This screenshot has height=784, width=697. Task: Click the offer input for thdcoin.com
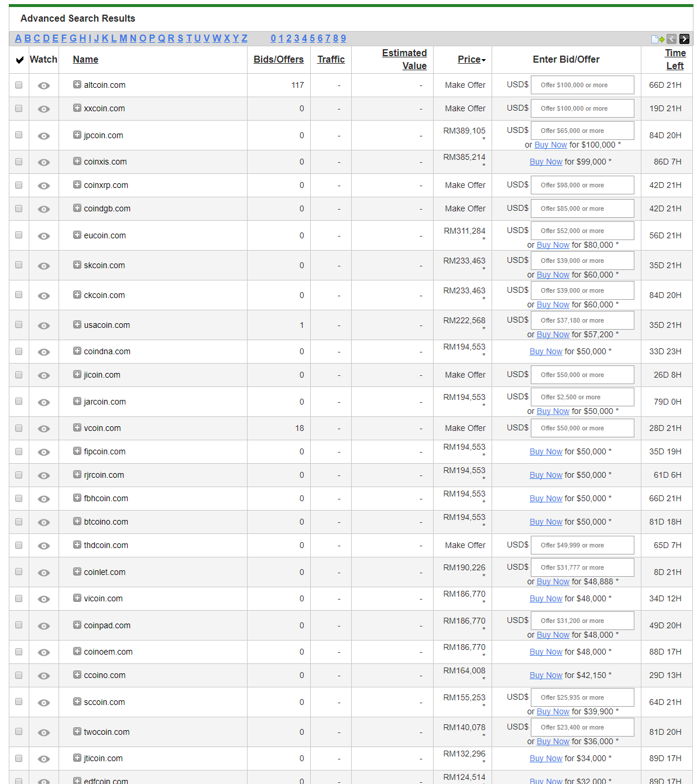(582, 545)
